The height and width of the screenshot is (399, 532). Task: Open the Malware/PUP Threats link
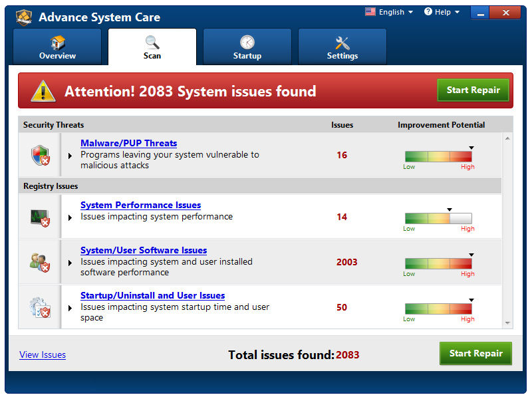coord(128,143)
